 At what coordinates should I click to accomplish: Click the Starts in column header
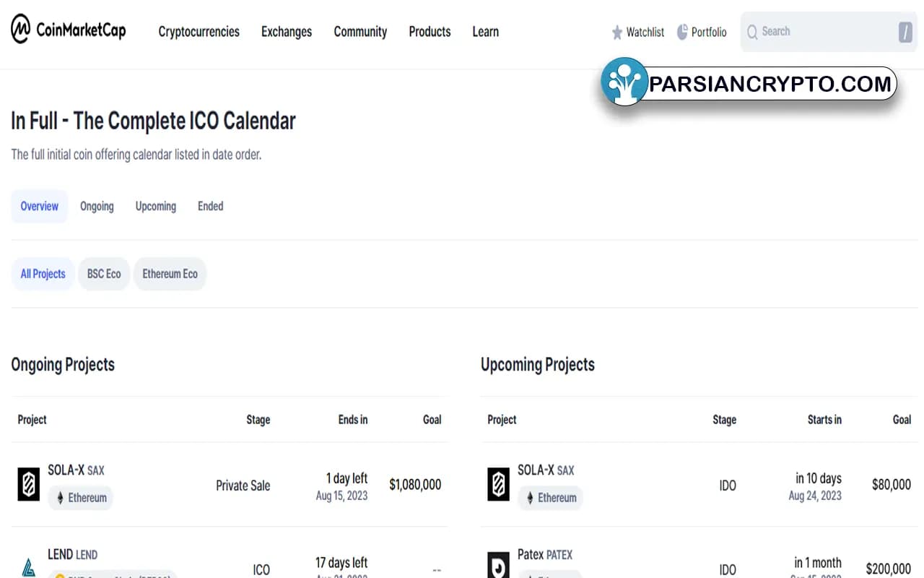pos(824,420)
